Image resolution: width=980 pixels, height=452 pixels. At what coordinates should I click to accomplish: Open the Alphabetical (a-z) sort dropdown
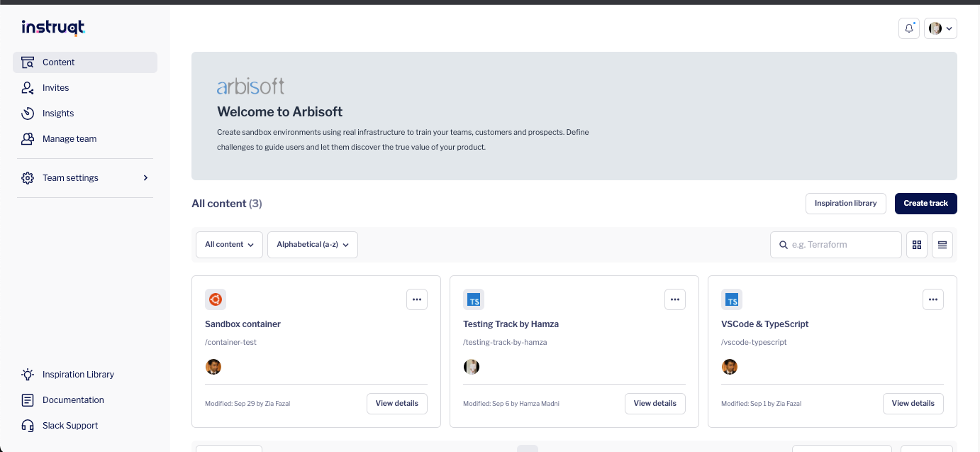[x=312, y=244]
